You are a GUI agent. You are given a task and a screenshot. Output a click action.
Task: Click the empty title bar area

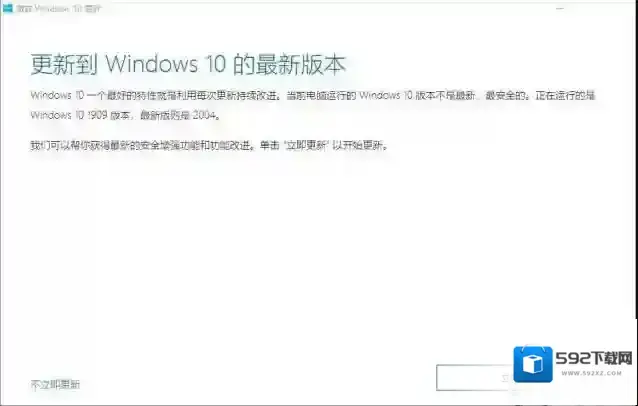pyautogui.click(x=326, y=9)
